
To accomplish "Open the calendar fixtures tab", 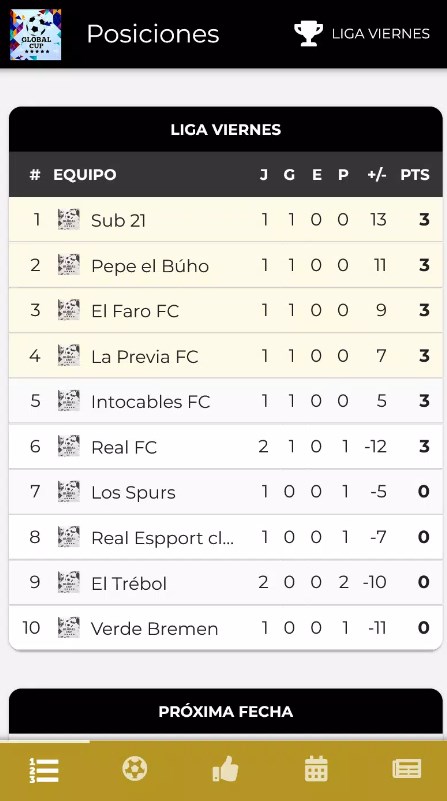I will [316, 769].
